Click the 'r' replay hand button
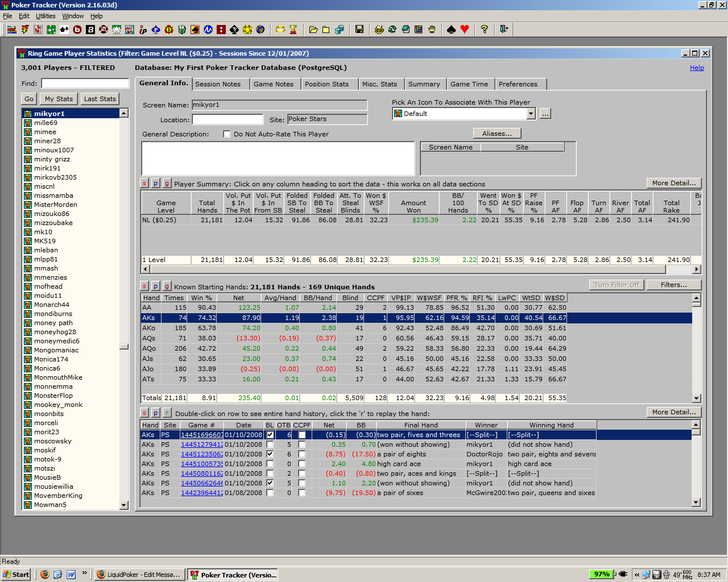Viewport: 728px width, 582px height. [167, 413]
